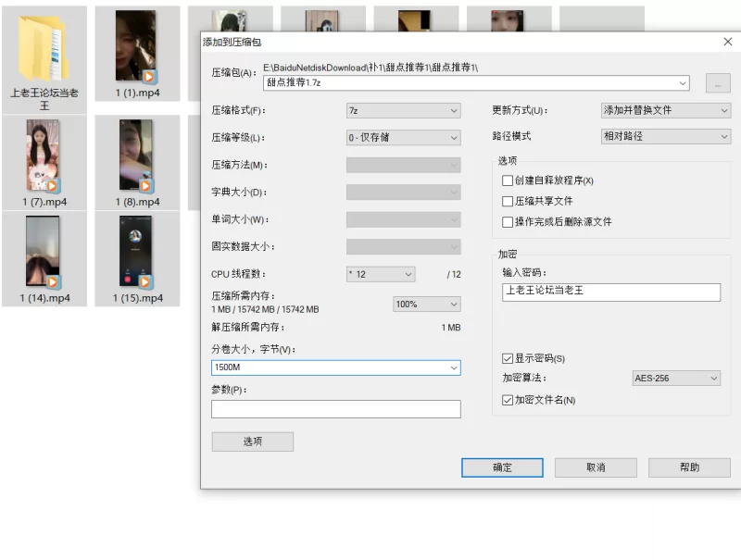Open the disabled 压缩方法 dropdown
This screenshot has height=560, width=741.
coord(403,166)
